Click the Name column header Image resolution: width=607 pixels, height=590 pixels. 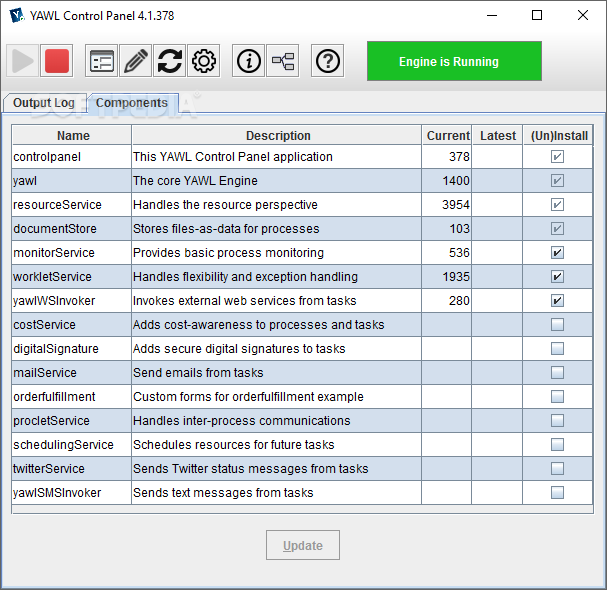(72, 135)
